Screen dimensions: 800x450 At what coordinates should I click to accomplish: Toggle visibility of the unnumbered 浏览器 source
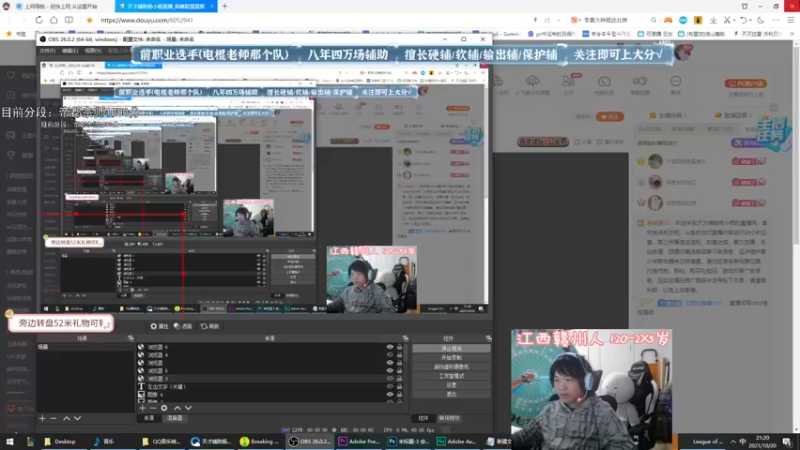pyautogui.click(x=390, y=363)
